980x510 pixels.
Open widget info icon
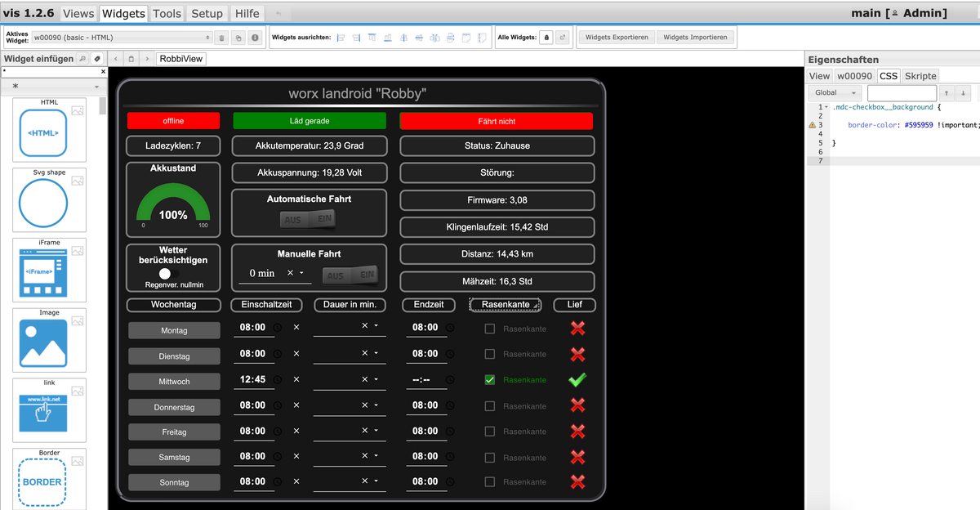click(254, 38)
